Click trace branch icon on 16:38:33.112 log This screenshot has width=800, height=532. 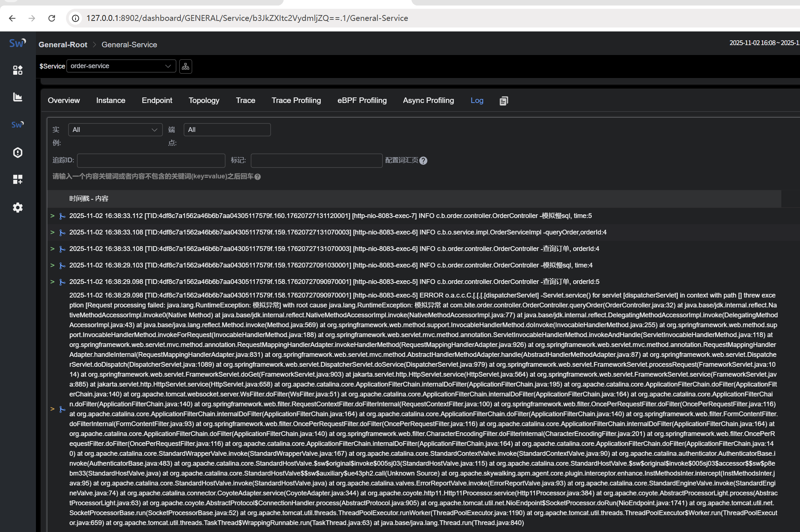[62, 216]
